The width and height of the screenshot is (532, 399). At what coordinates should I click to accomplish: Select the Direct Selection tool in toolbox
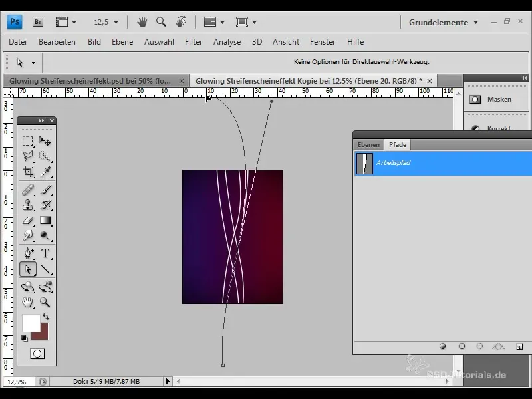click(x=27, y=269)
